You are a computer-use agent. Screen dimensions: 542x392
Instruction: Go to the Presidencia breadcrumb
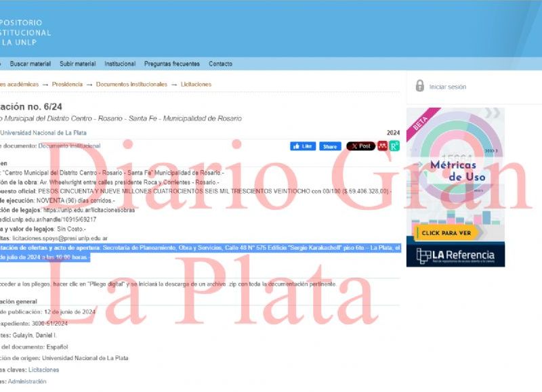67,84
